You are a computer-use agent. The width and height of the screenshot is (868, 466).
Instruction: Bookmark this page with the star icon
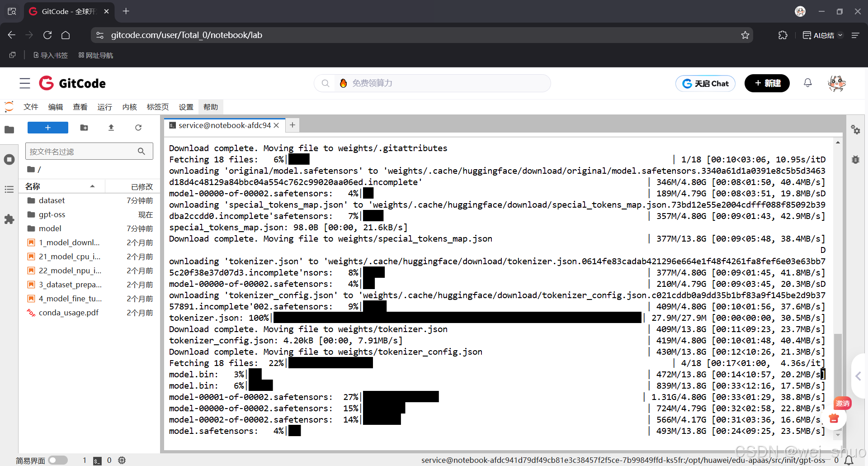coord(745,35)
